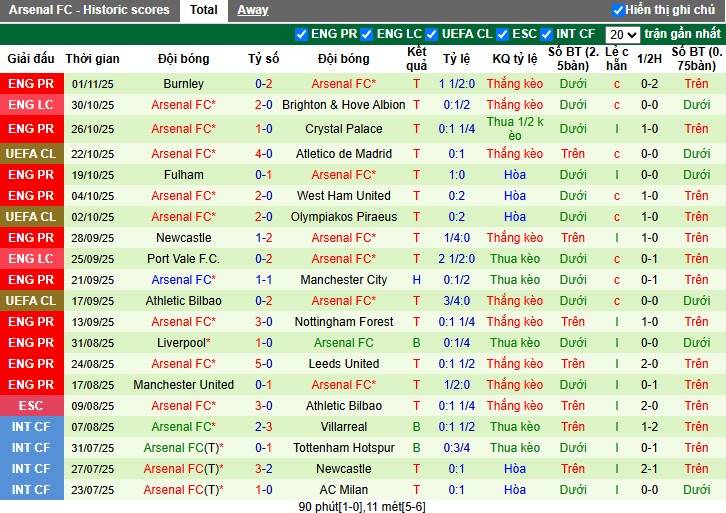Uncheck the ENG PR league filter
Image resolution: width=726 pixels, height=513 pixels.
point(302,34)
